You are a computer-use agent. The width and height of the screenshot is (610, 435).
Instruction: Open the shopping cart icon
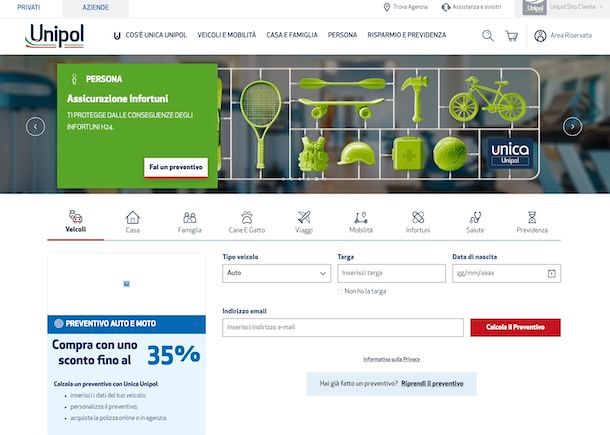point(512,36)
